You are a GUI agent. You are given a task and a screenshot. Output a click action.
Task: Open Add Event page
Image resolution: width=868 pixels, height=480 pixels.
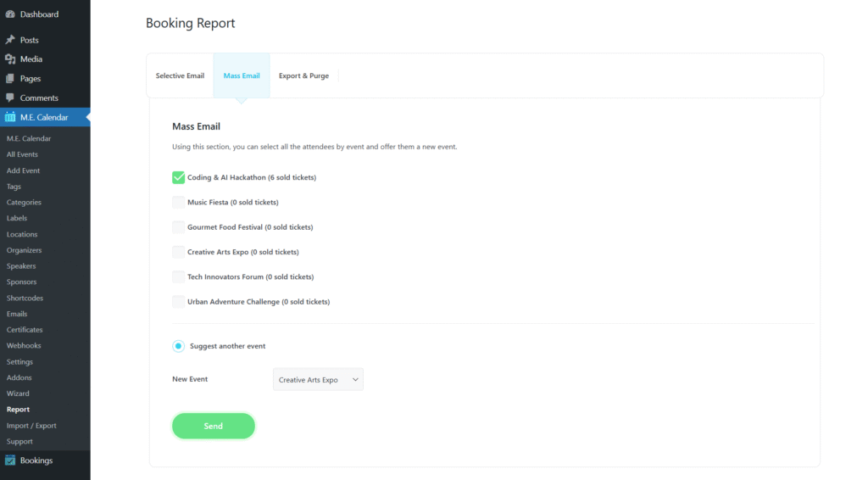click(23, 170)
